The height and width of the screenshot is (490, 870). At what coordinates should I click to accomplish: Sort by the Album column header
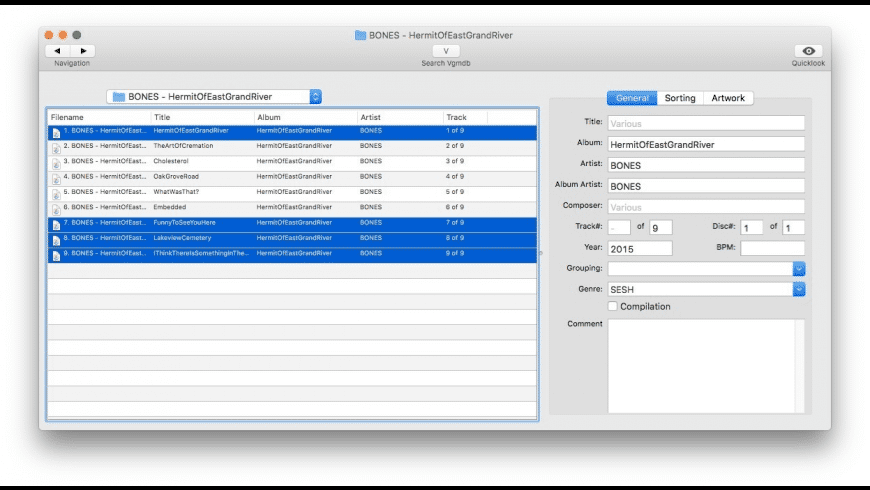pyautogui.click(x=306, y=117)
